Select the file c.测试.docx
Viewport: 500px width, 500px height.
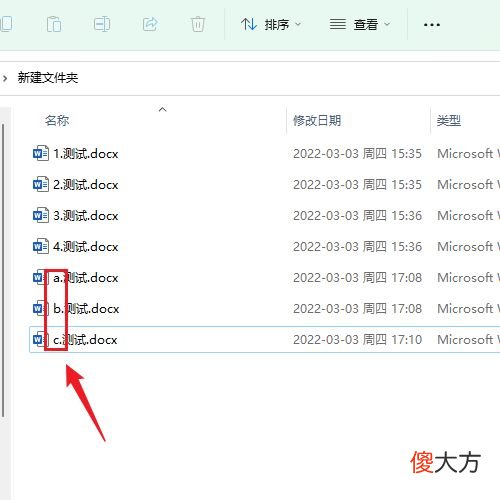pyautogui.click(x=85, y=340)
